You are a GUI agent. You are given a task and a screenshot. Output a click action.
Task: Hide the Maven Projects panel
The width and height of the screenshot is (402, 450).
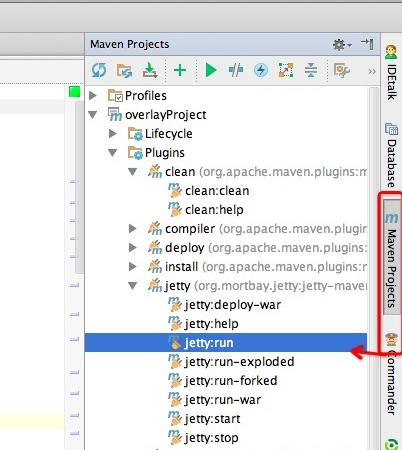(x=367, y=44)
